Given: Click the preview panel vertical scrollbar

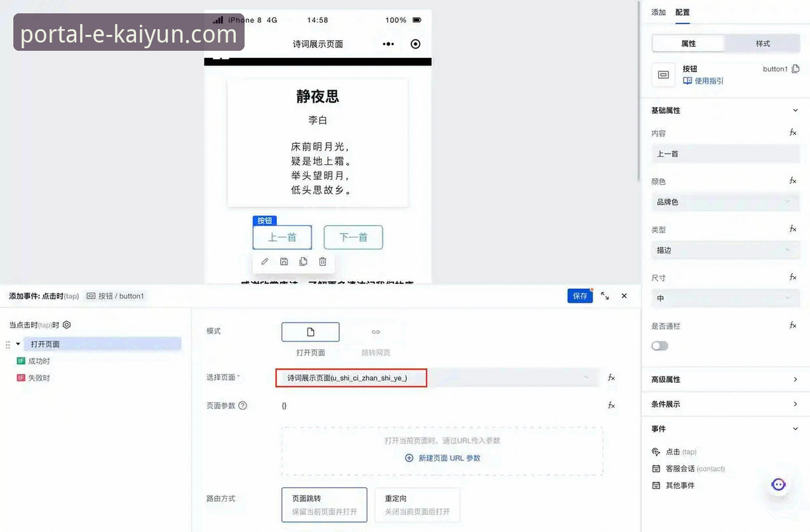Looking at the screenshot, I should pyautogui.click(x=638, y=90).
